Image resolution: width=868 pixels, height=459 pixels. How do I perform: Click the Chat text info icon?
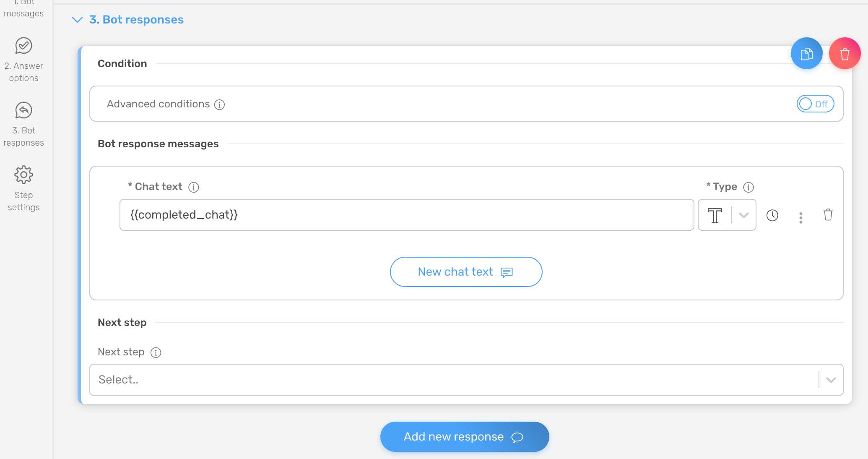pyautogui.click(x=193, y=187)
